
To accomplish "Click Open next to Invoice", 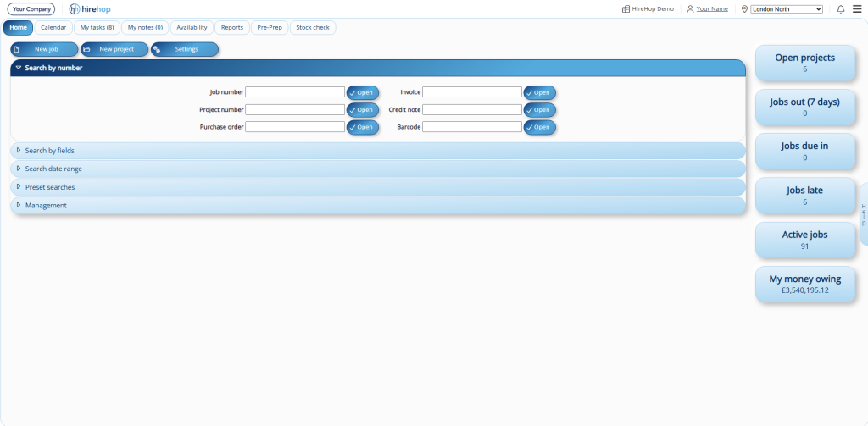I will 540,92.
